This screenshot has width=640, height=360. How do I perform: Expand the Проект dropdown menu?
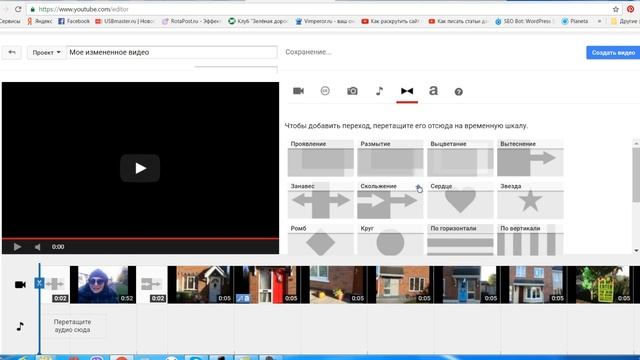(46, 53)
